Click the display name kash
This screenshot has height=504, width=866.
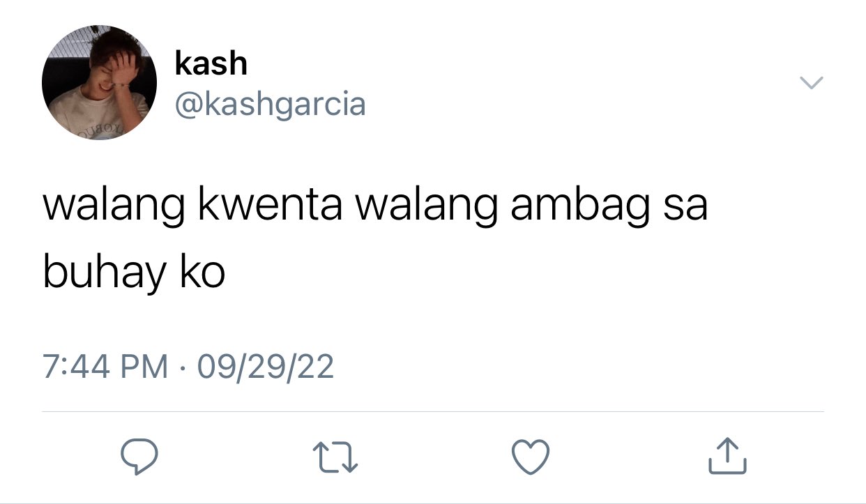(x=211, y=63)
